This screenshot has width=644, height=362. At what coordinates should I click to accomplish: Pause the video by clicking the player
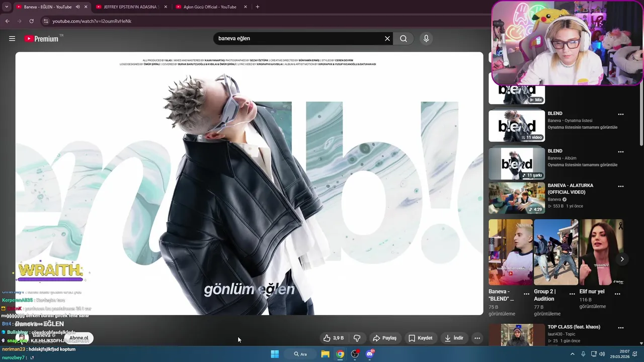tap(249, 184)
